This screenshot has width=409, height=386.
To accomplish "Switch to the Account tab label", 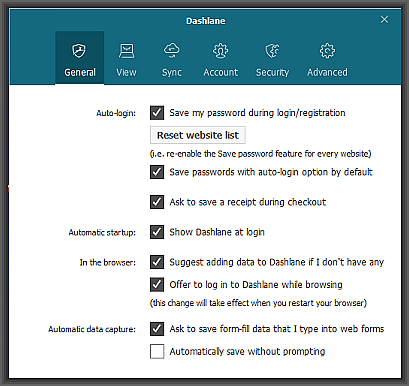I will 221,72.
